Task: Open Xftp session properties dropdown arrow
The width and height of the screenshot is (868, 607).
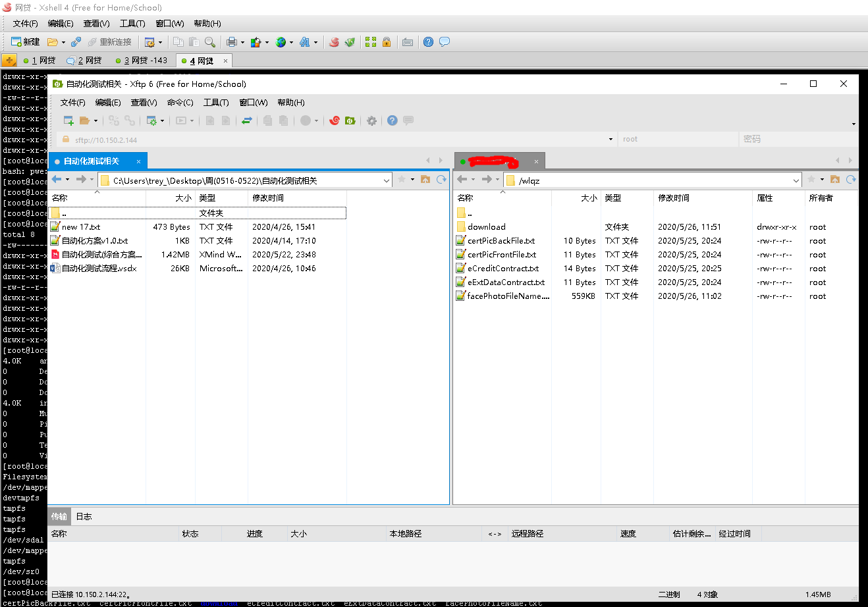Action: point(163,120)
